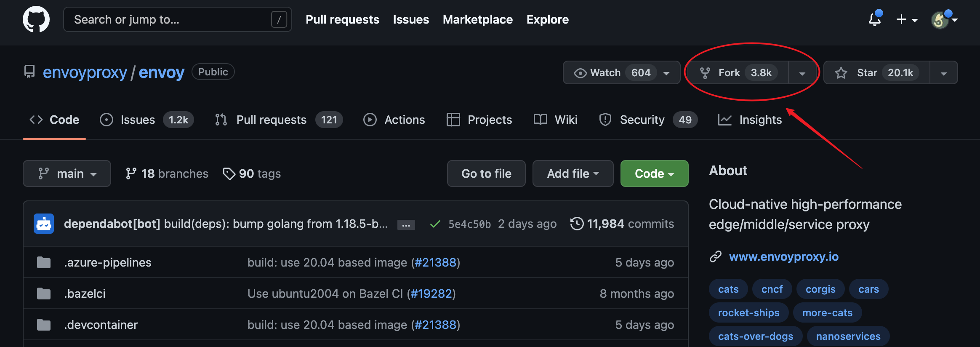Switch to the Issues repository tab
Image resolution: width=980 pixels, height=347 pixels.
pyautogui.click(x=146, y=120)
